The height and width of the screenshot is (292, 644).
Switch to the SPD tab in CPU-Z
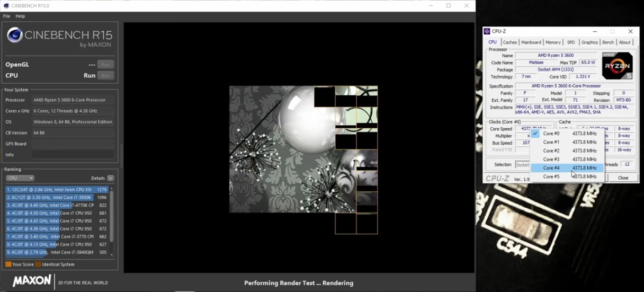570,42
